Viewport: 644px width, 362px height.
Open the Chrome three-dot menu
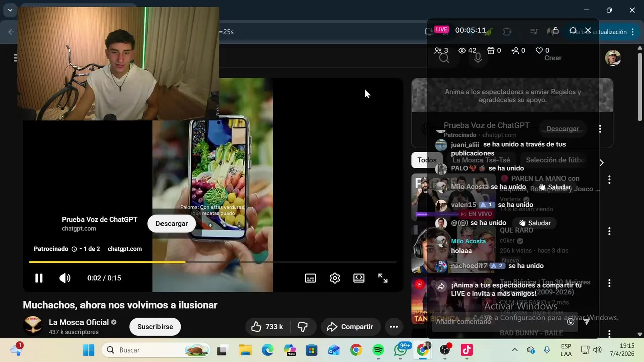[632, 32]
